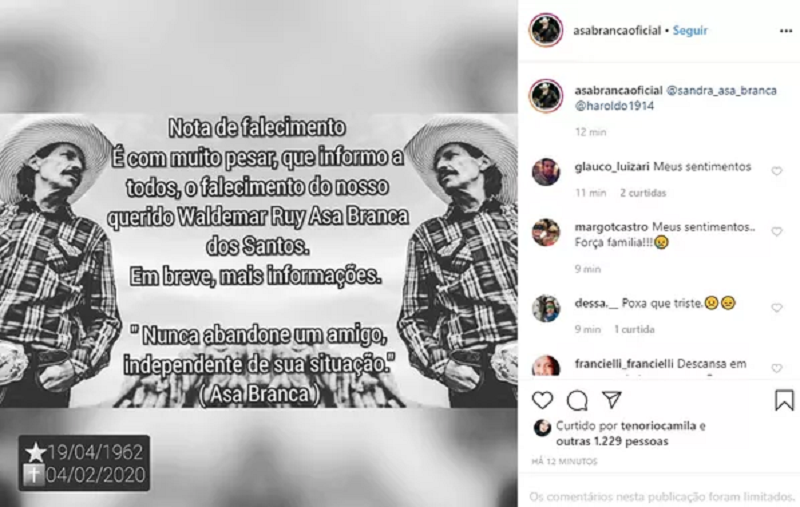Screen dimensions: 800x507
Task: Open the comment bubble icon
Action: 577,400
